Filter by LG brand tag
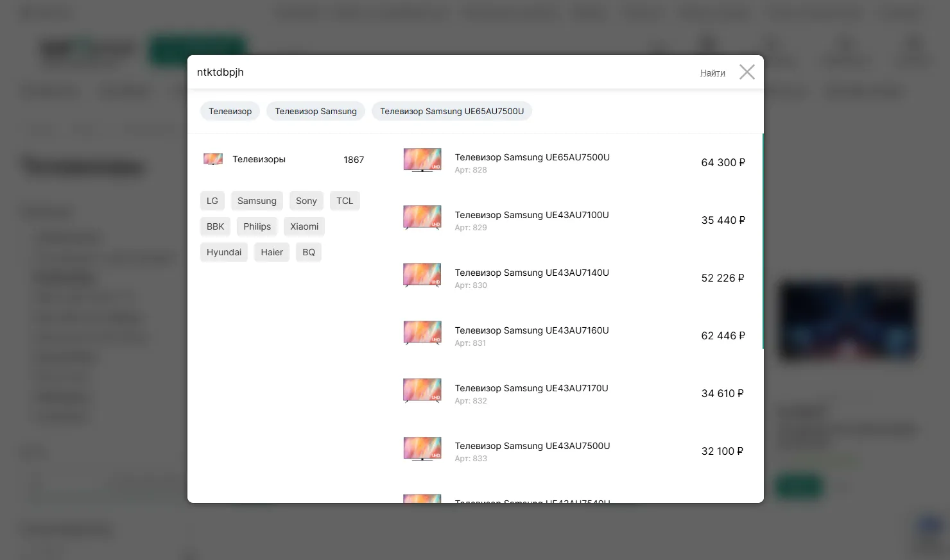950x560 pixels. click(212, 201)
